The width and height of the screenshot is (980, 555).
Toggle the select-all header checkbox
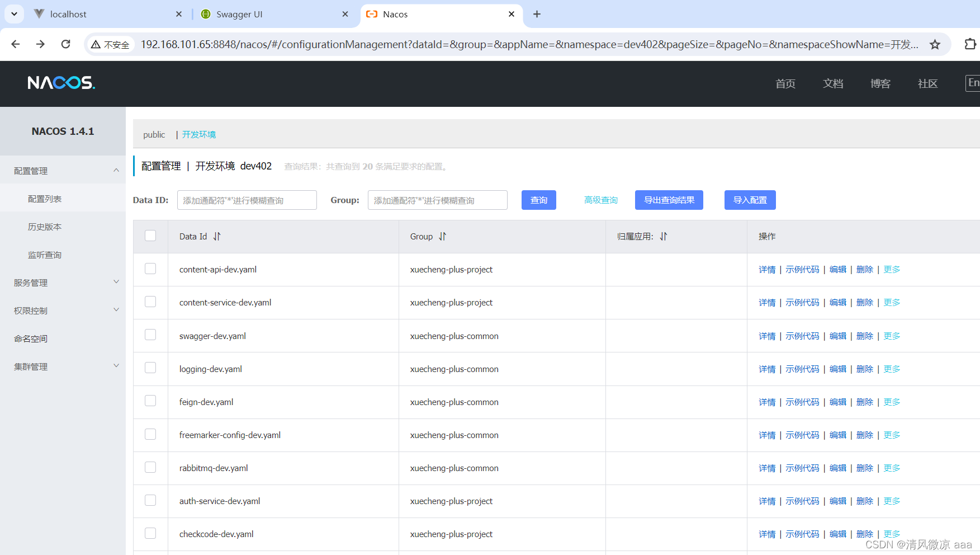(150, 236)
